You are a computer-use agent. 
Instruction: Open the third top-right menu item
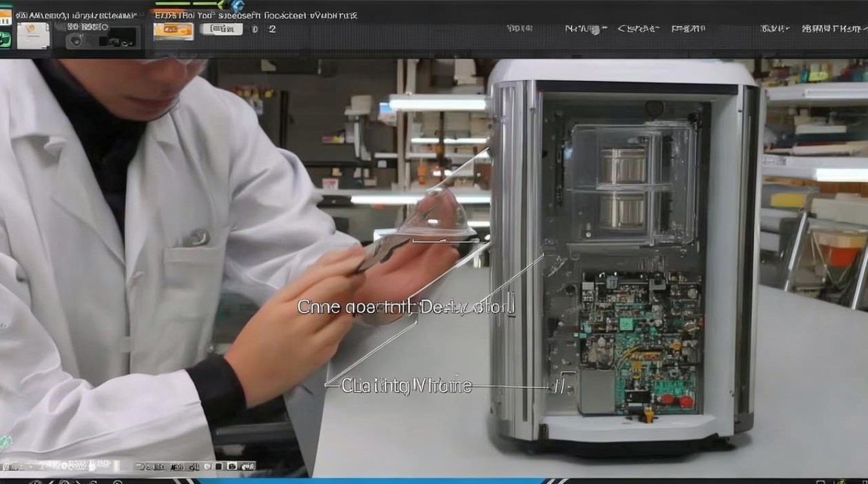639,29
